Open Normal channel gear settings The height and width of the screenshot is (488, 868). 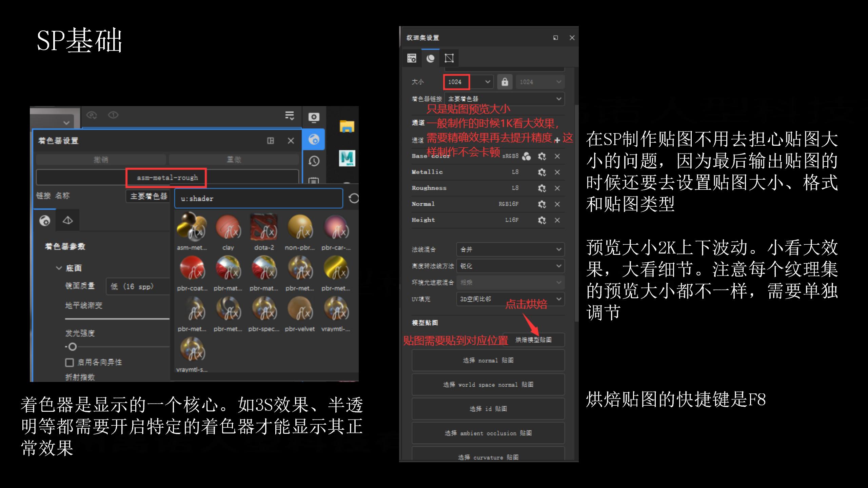542,204
